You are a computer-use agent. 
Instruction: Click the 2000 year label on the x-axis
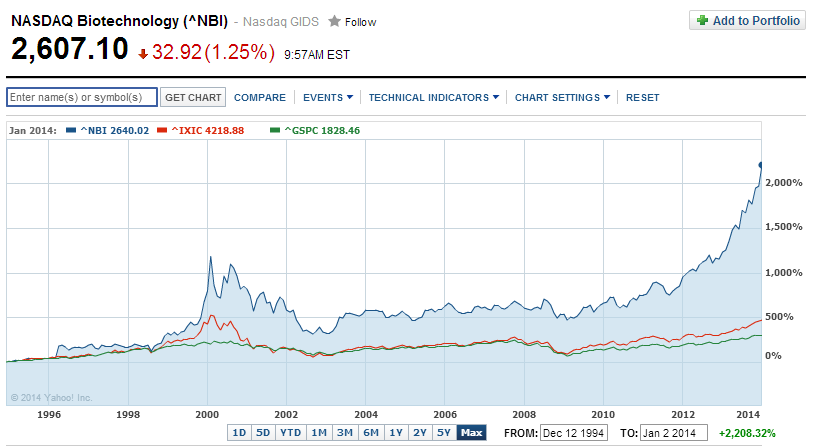(x=207, y=414)
